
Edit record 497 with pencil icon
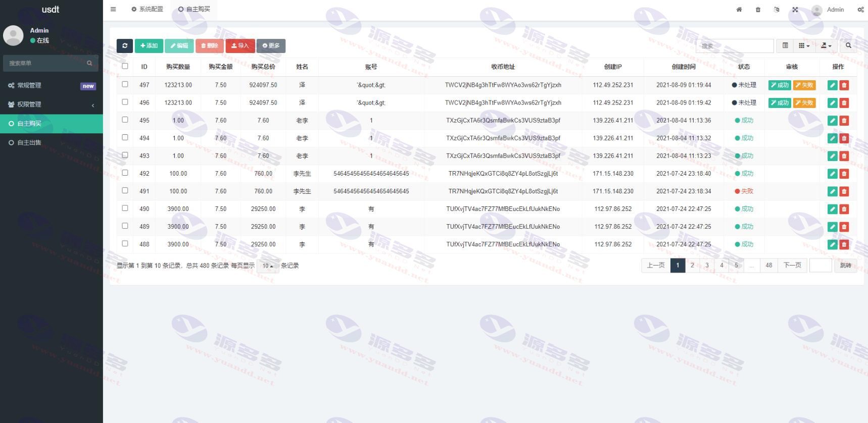pos(833,85)
